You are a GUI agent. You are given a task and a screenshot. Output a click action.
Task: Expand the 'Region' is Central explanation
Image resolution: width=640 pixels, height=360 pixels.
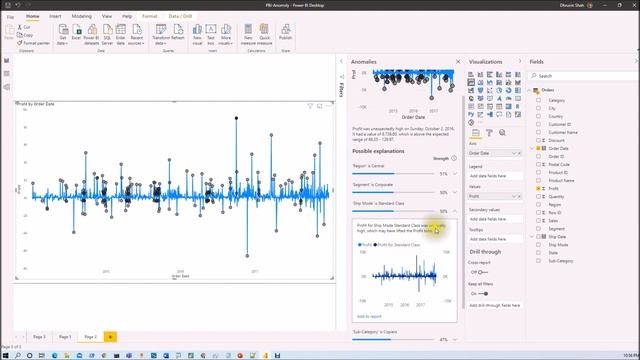(x=455, y=174)
